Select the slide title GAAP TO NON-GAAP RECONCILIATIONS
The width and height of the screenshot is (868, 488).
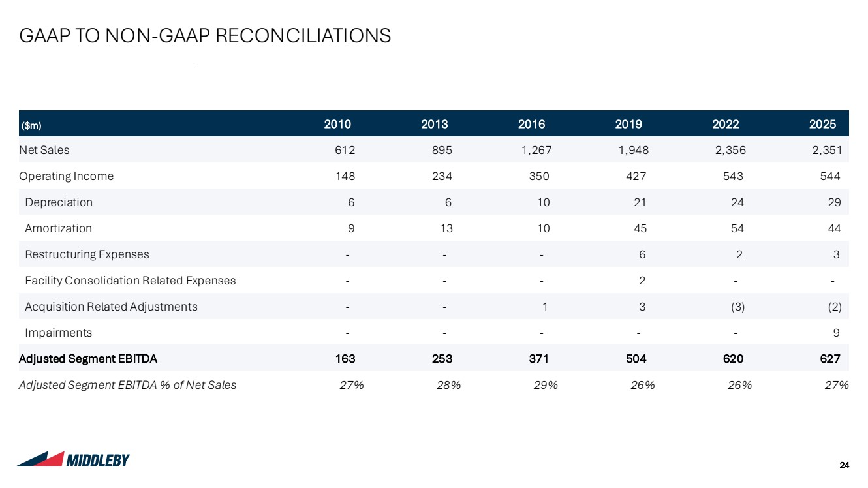(206, 36)
